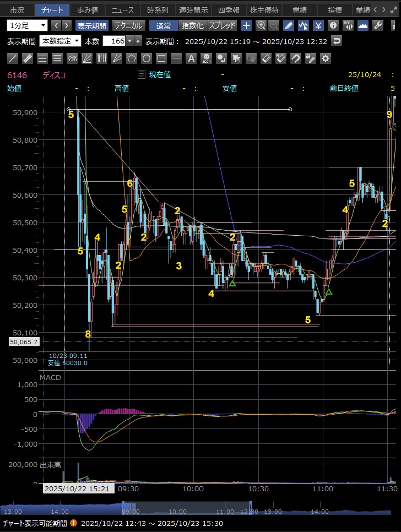Expand the 本数指定 display period dropdown
Image resolution: width=401 pixels, height=532 pixels.
click(61, 41)
